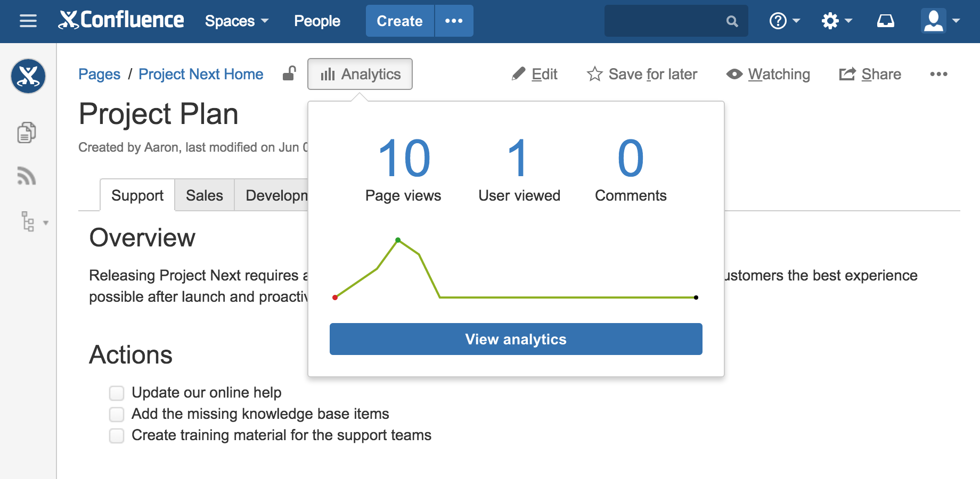Click the search magnifier icon
The image size is (980, 479).
tap(732, 21)
